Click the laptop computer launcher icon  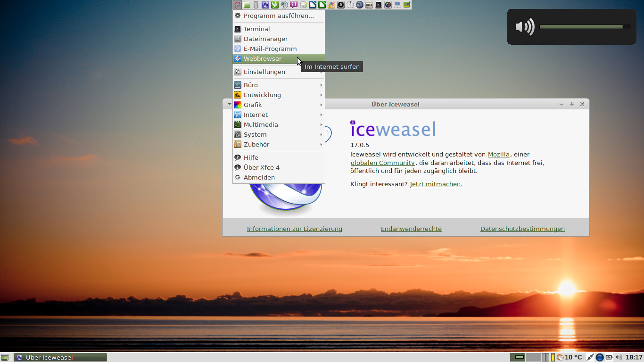[x=397, y=5]
